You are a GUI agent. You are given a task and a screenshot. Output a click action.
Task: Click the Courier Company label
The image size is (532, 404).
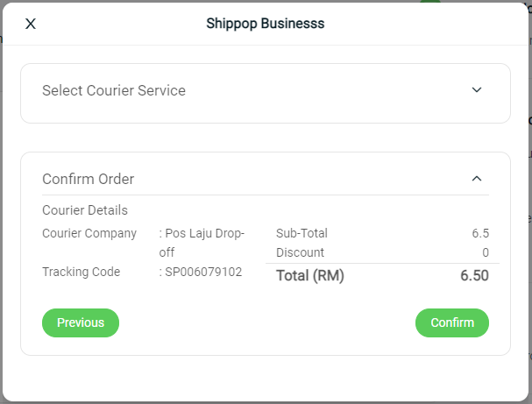pos(89,233)
